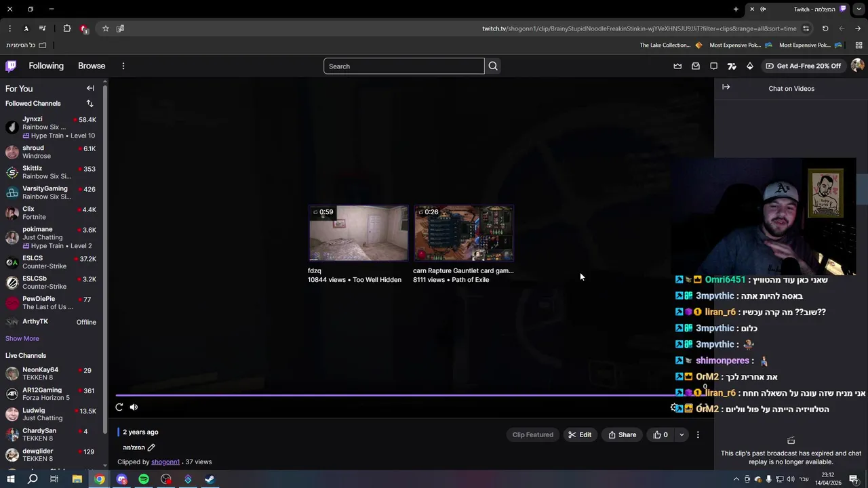Viewport: 868px width, 488px height.
Task: Click 'carn Rapture Gauntlet card gam...' title
Action: point(463,270)
